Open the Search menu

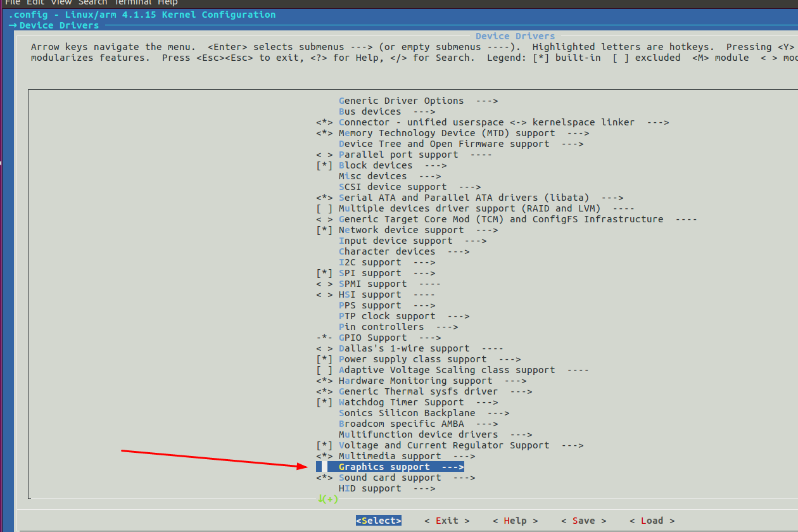click(x=92, y=3)
